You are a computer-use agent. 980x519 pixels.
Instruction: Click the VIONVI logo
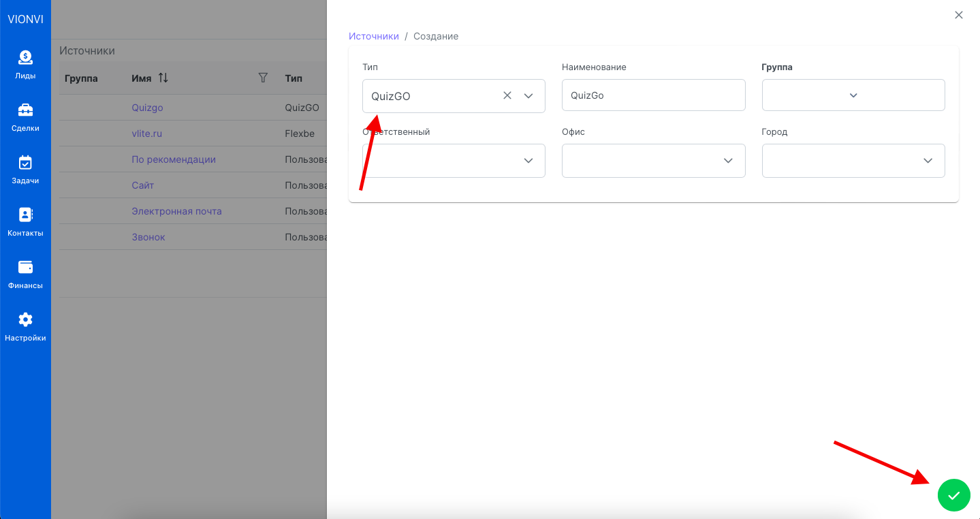tap(25, 19)
